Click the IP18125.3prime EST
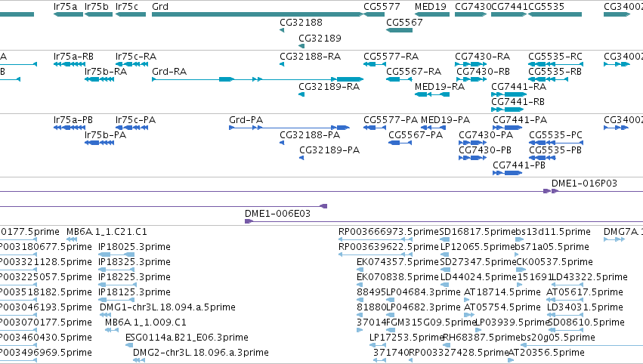This screenshot has width=643, height=364. coord(116,300)
